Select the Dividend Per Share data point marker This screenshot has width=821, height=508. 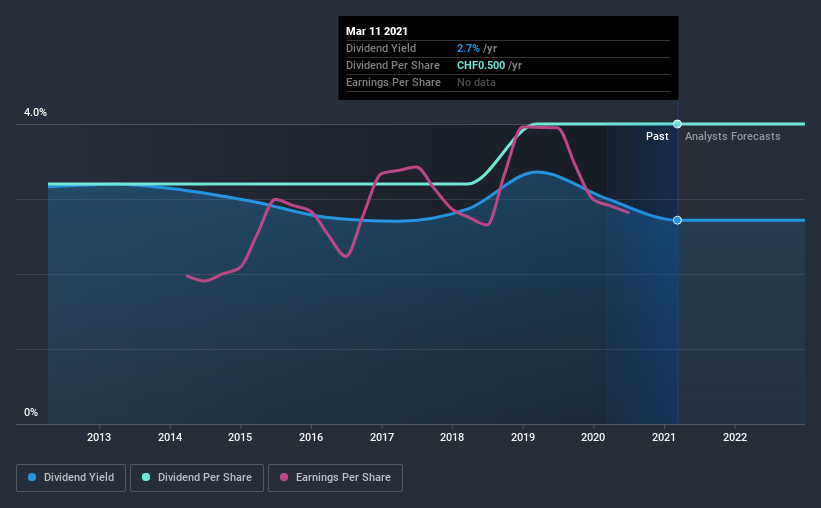pyautogui.click(x=678, y=124)
